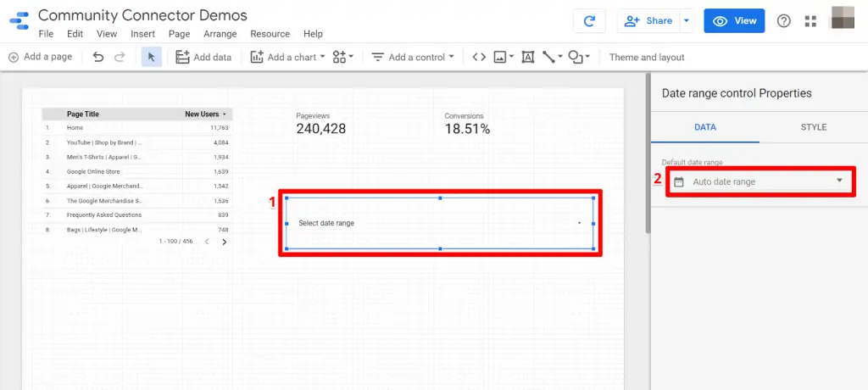Open the Page menu
This screenshot has height=390, width=868.
pos(180,34)
